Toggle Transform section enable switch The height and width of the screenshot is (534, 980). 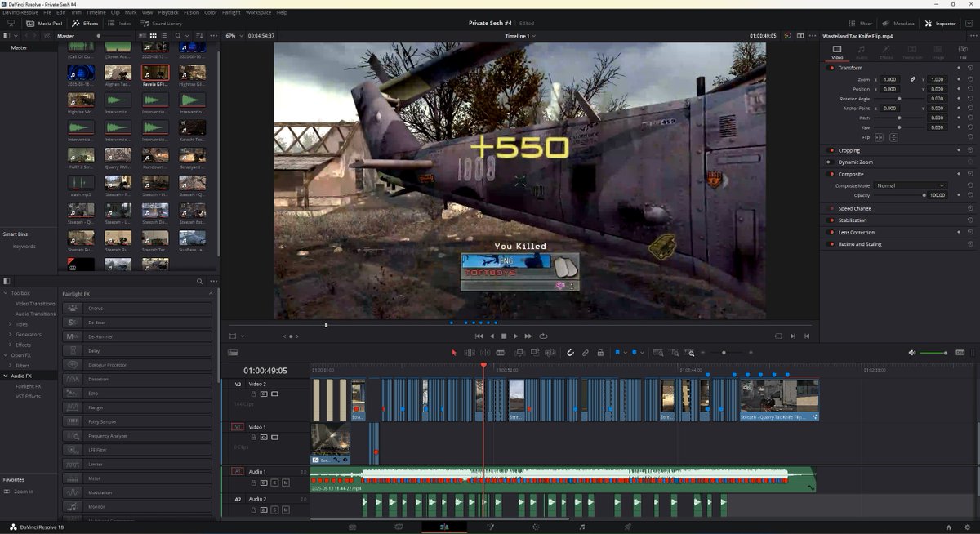click(x=831, y=68)
